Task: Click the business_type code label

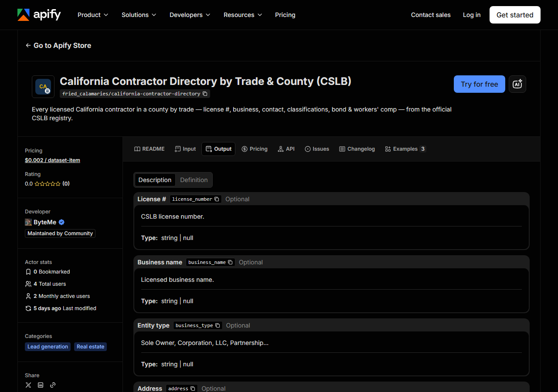Action: [x=194, y=325]
